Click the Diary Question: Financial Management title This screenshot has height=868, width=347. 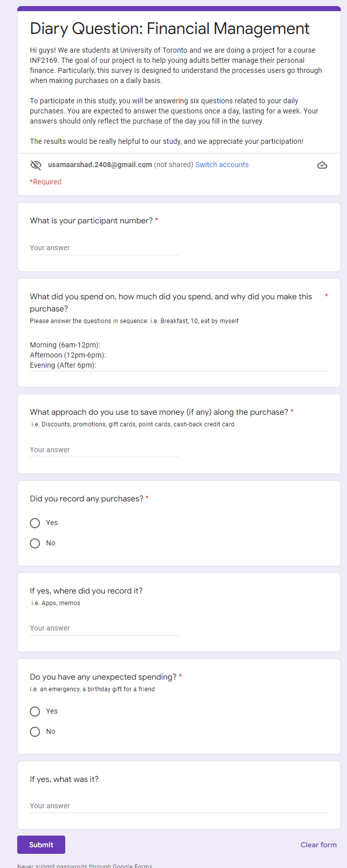[170, 29]
